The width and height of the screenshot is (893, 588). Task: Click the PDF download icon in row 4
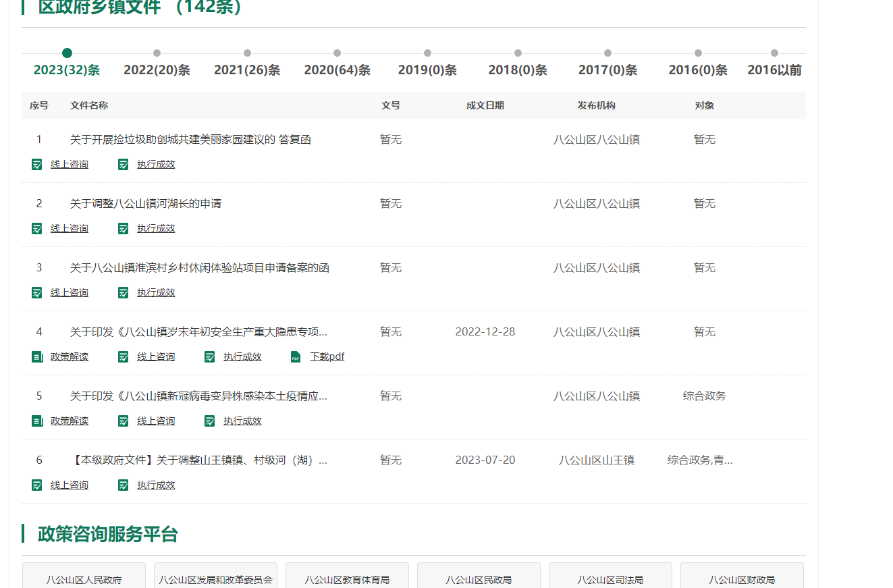[296, 356]
